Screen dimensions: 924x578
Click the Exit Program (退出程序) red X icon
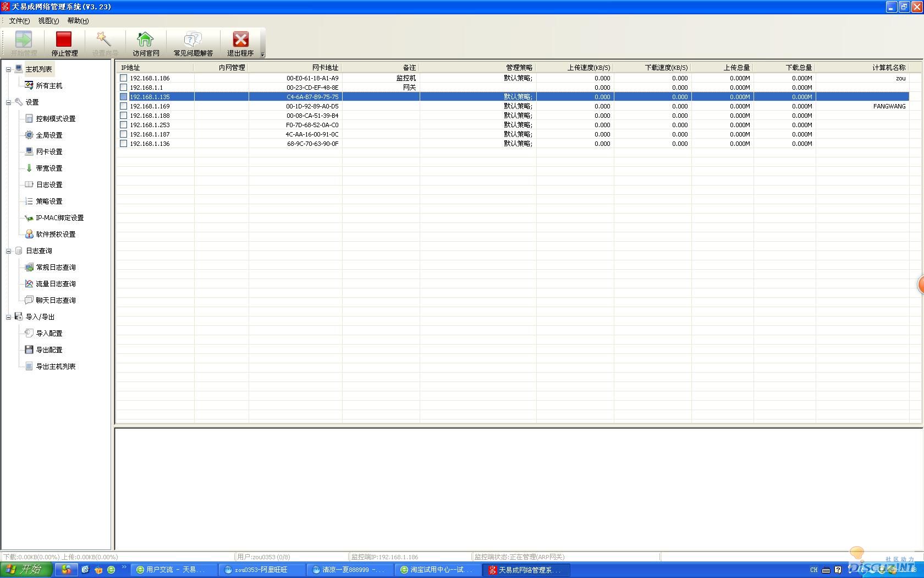click(240, 40)
